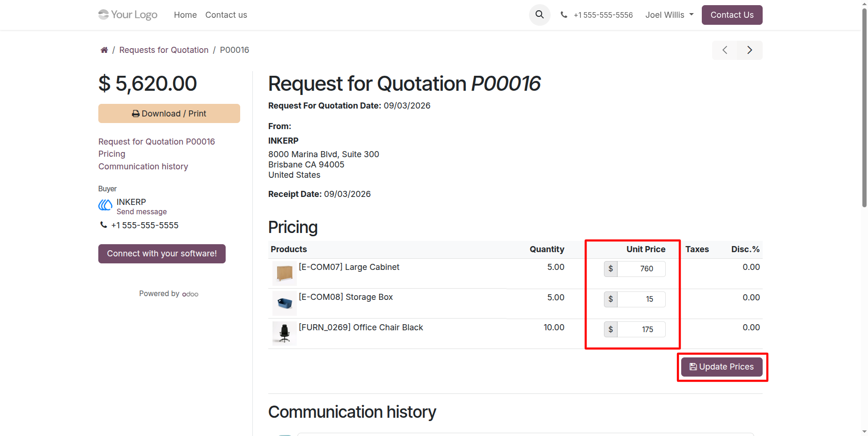Click the page vertical scrollbar

[864, 108]
